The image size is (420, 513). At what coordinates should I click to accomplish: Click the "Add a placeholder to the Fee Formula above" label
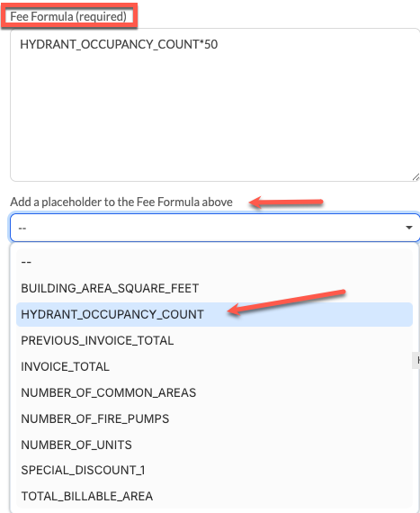(121, 202)
